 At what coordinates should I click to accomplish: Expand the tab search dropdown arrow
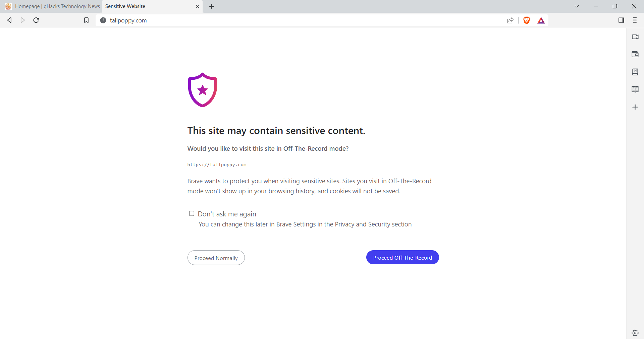point(577,6)
